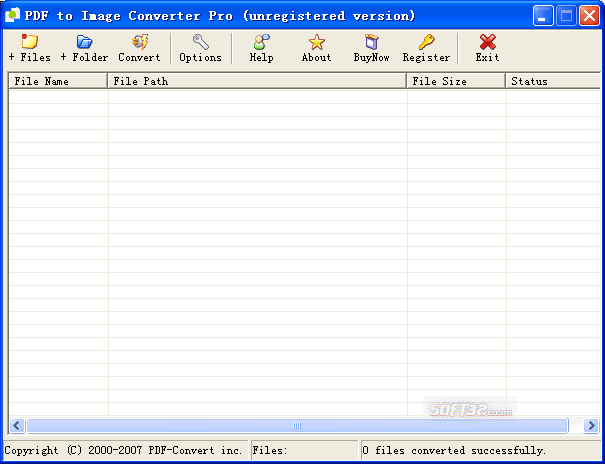
Task: Quit via the red Exit icon
Action: point(487,48)
